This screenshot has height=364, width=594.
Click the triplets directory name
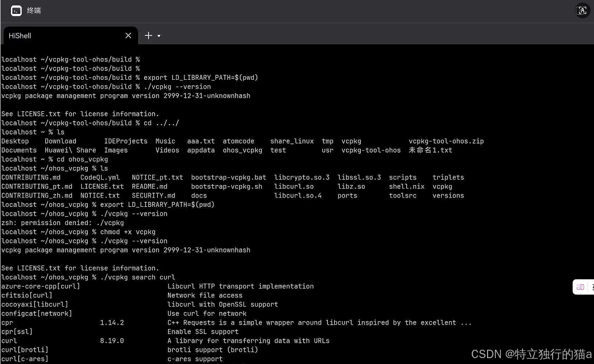coord(449,177)
